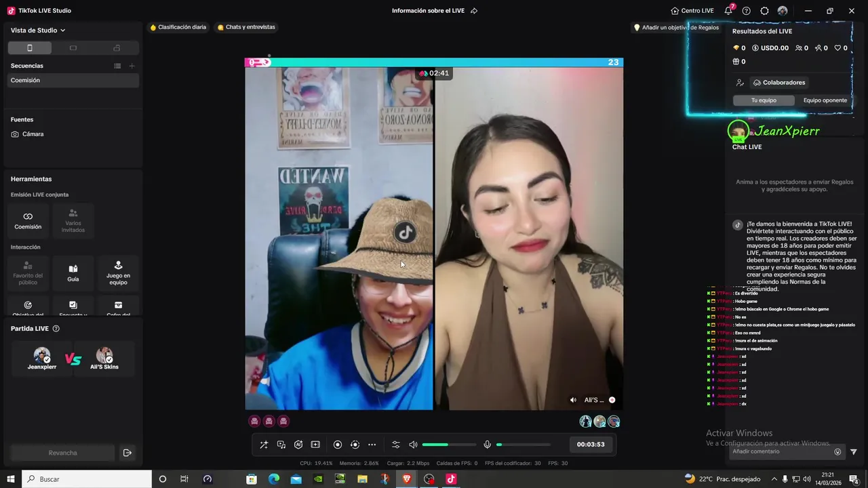Open Chats y entrevistas tab
868x488 pixels.
(246, 27)
